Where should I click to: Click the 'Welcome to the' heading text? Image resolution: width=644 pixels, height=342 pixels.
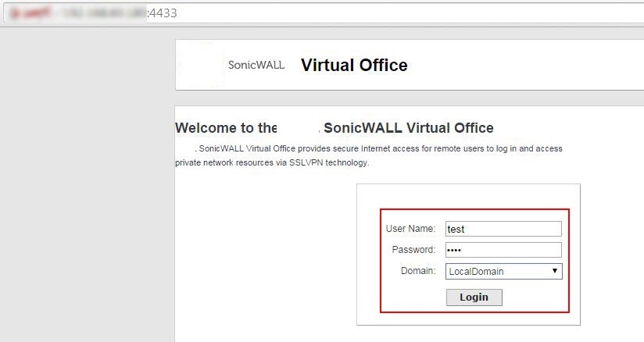tap(226, 128)
